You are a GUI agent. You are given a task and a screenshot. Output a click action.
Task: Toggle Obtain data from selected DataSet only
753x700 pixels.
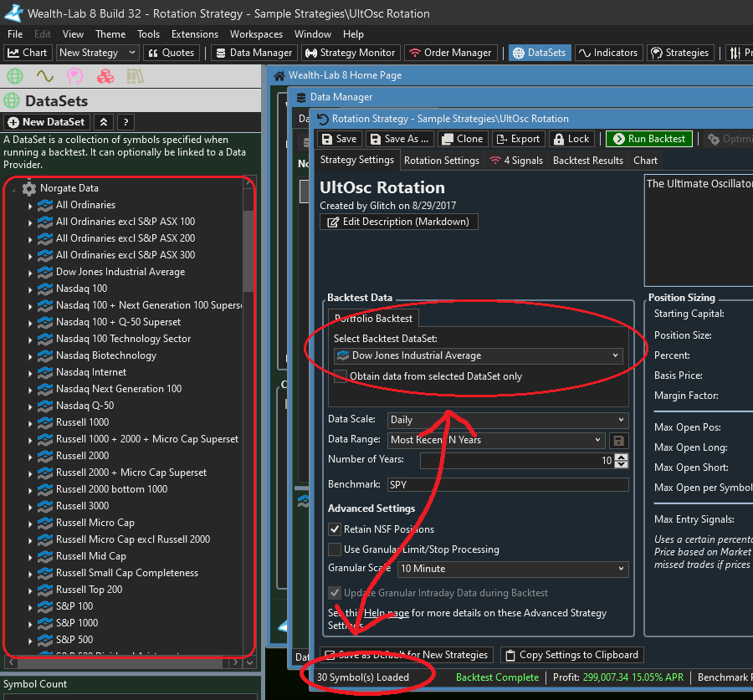(x=341, y=376)
